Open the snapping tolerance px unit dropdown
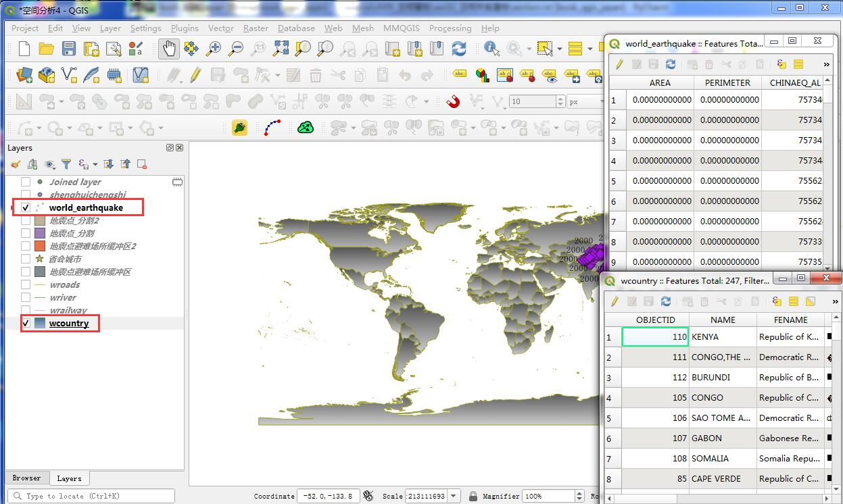 585,101
